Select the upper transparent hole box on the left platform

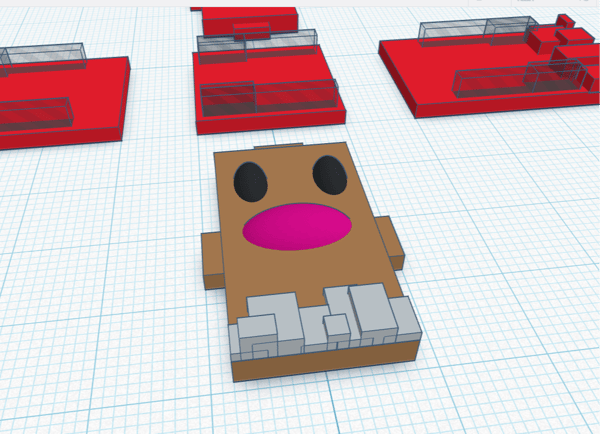(x=43, y=57)
